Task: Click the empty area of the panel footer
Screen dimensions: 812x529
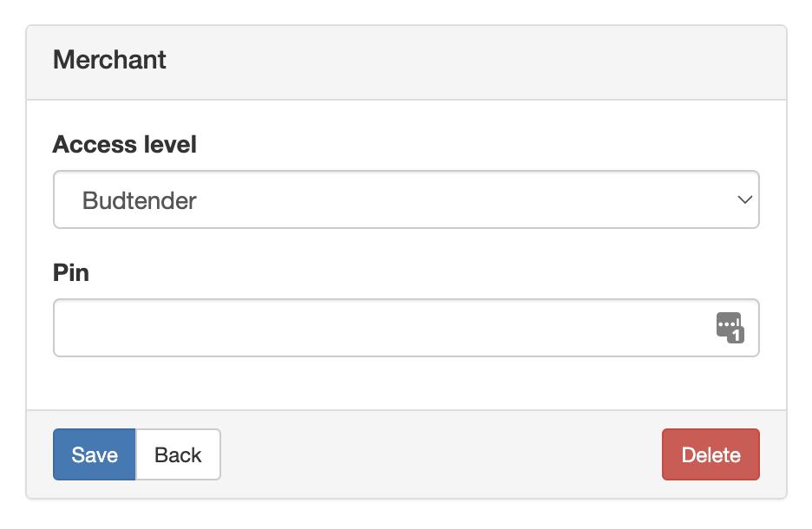Action: point(440,454)
